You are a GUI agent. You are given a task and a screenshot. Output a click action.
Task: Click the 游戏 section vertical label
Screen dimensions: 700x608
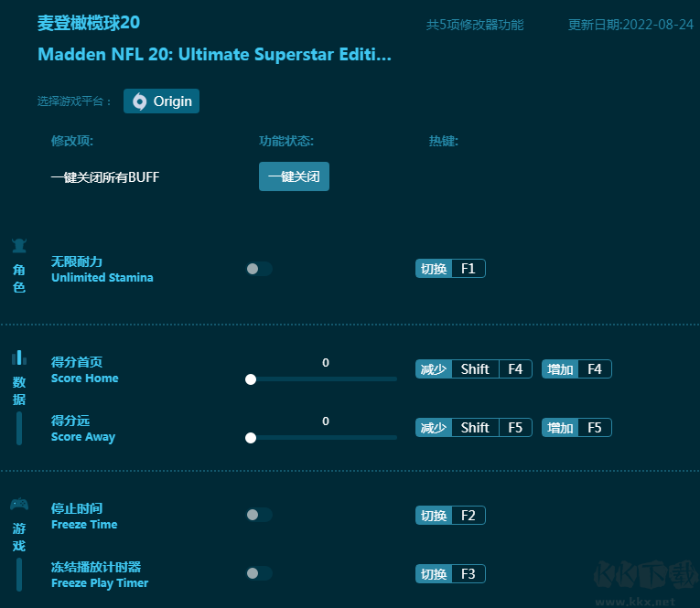click(19, 537)
